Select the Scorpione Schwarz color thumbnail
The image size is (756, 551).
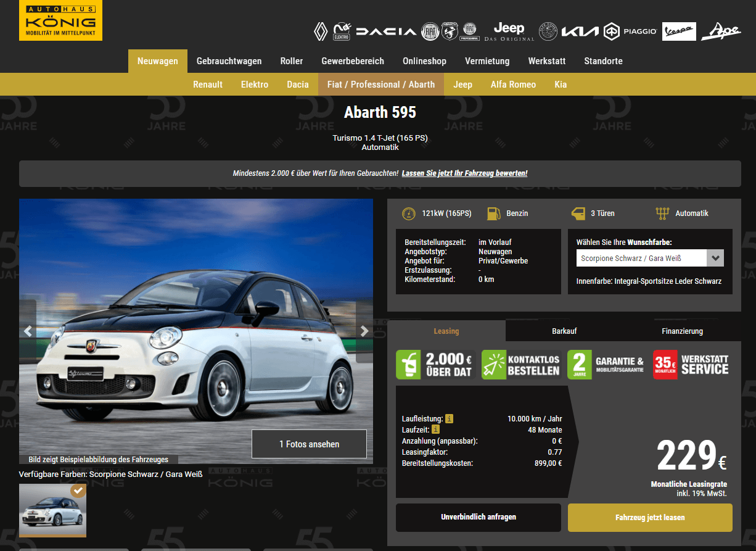click(x=52, y=510)
